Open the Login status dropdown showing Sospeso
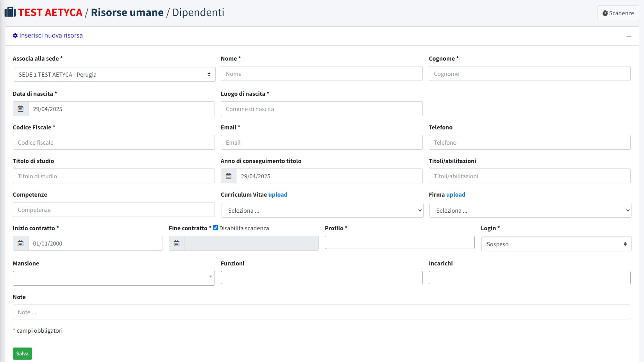This screenshot has width=644, height=362. click(x=556, y=244)
